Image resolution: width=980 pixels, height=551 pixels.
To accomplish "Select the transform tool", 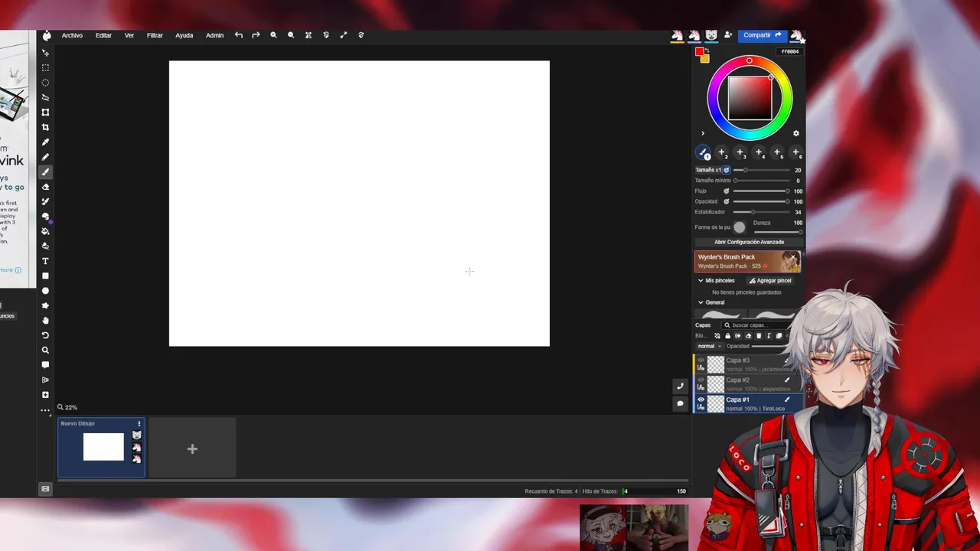I will 45,112.
